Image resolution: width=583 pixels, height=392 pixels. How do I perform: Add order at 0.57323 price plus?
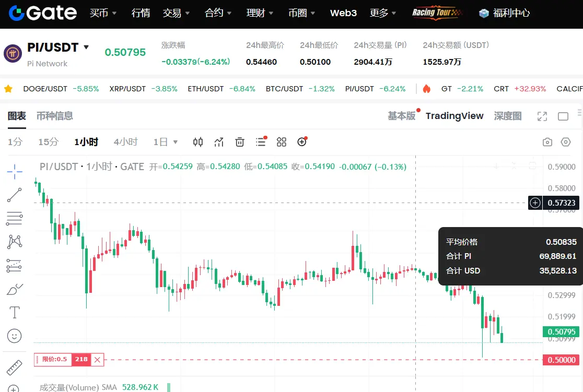click(x=535, y=203)
